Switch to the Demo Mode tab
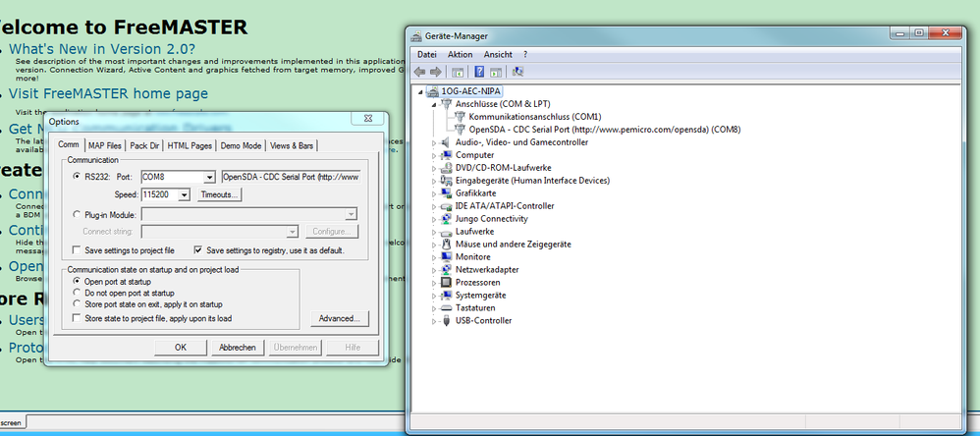This screenshot has width=980, height=436. click(x=241, y=145)
